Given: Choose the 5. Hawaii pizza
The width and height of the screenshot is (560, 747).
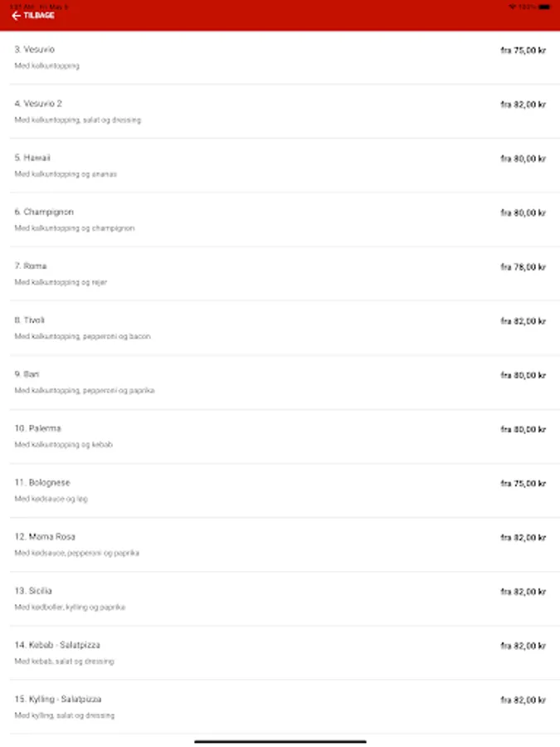Looking at the screenshot, I should tap(280, 165).
